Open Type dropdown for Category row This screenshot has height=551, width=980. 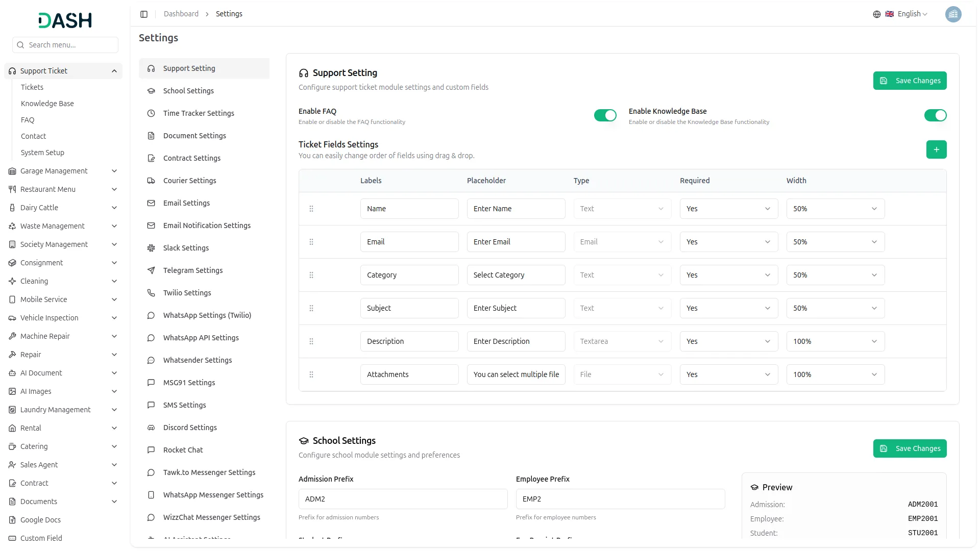point(622,275)
